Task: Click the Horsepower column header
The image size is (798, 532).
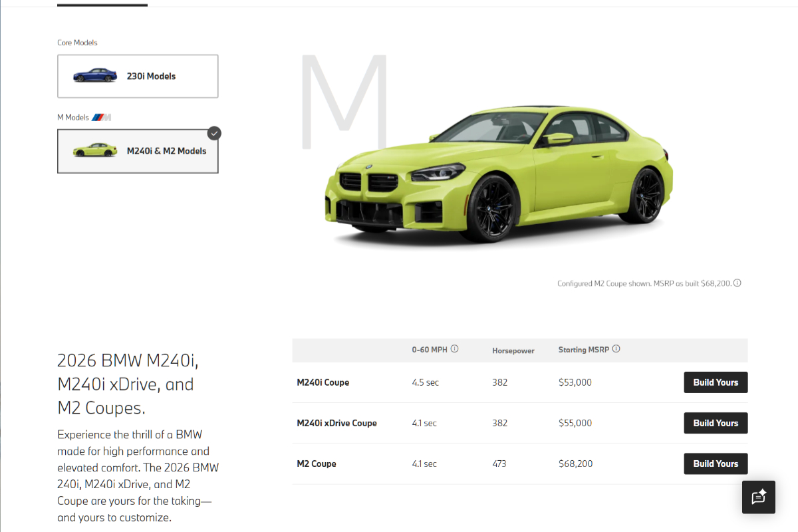Action: [513, 350]
